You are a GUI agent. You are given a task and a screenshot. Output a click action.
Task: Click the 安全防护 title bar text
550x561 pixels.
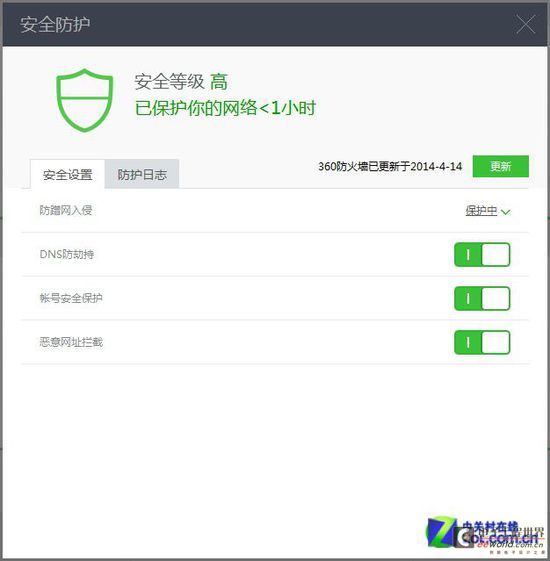coord(55,24)
